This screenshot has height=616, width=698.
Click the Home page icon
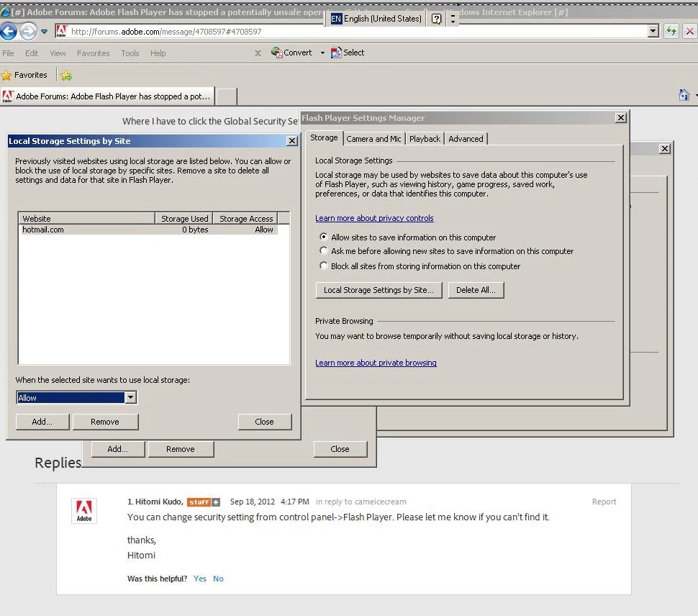tap(684, 95)
